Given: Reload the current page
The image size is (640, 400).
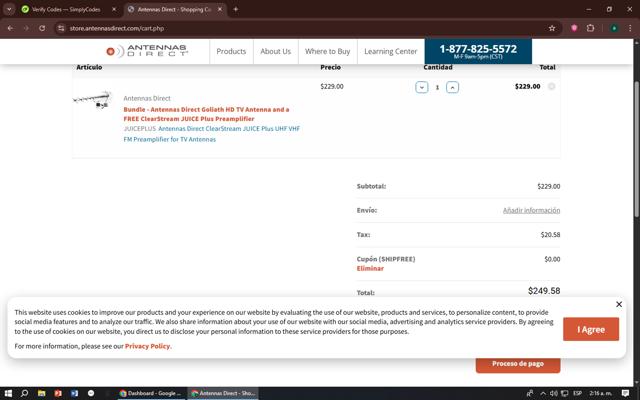Looking at the screenshot, I should click(x=42, y=28).
